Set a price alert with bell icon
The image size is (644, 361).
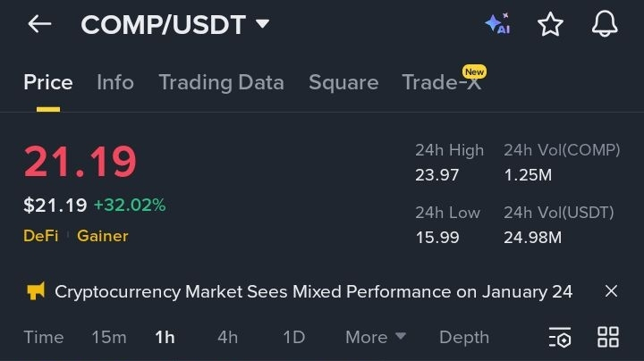click(x=605, y=24)
